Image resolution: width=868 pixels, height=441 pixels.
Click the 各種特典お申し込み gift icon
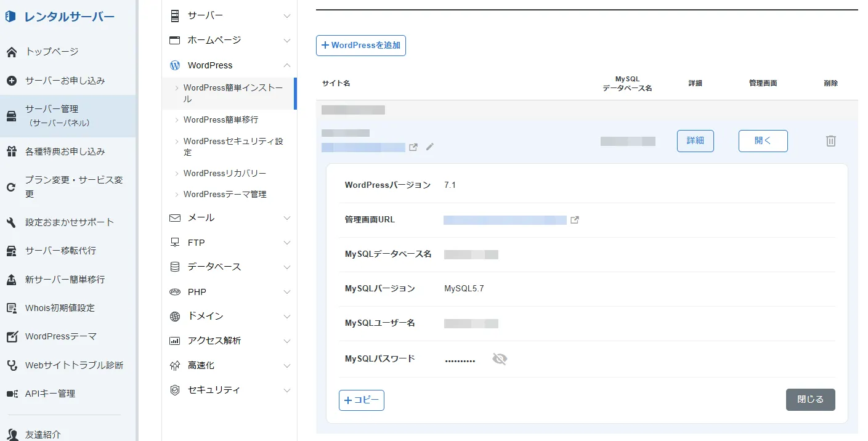click(11, 152)
